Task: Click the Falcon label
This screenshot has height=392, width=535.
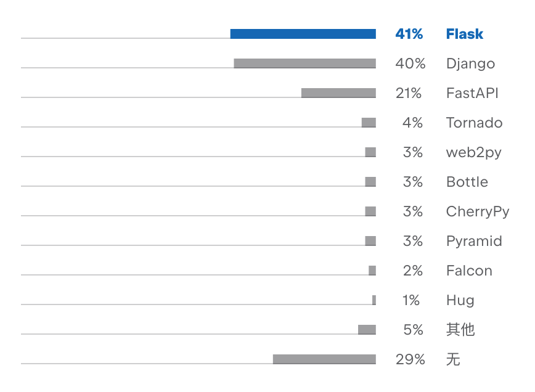Action: 469,271
